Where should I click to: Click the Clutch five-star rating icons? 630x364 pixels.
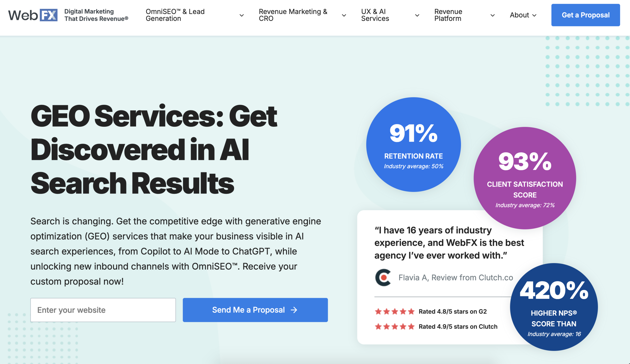pyautogui.click(x=394, y=326)
